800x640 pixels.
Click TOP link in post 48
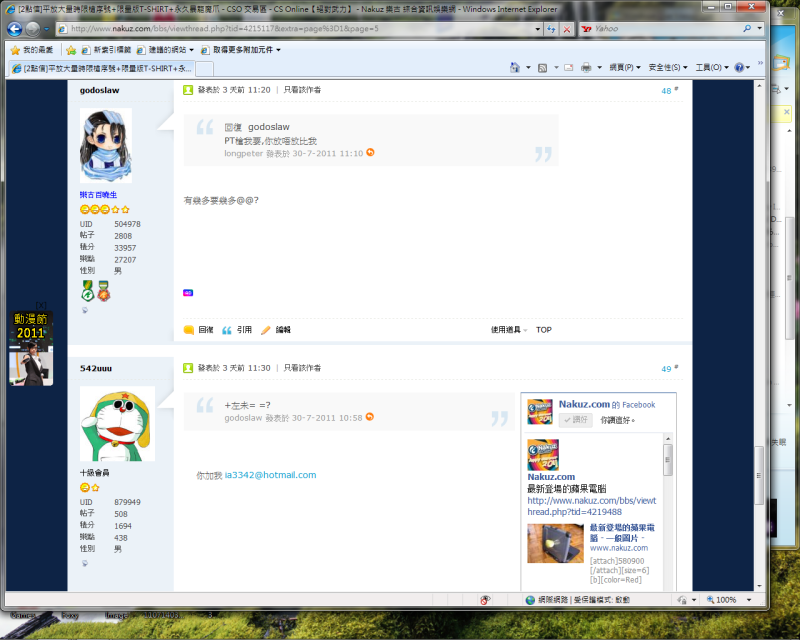[544, 330]
